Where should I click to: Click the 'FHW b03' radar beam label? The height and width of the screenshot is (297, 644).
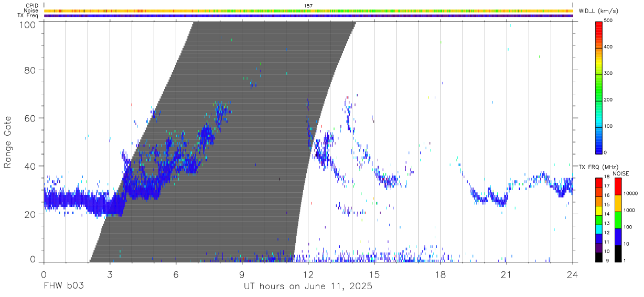64,287
